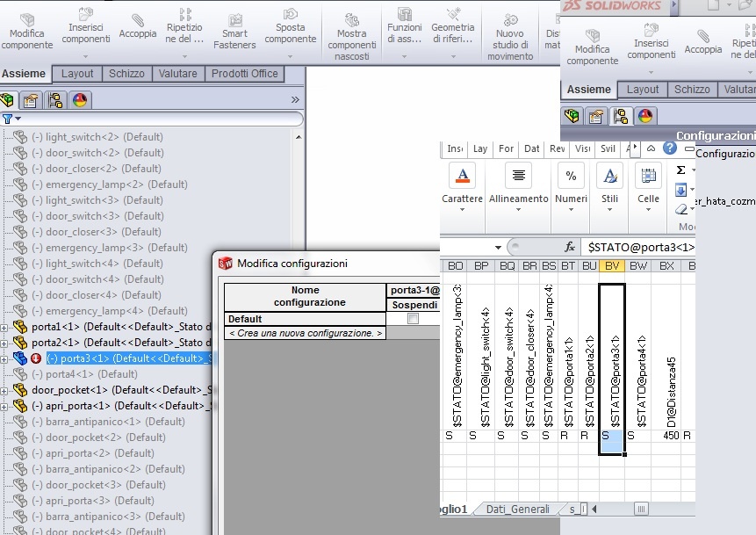This screenshot has height=535, width=756.
Task: Select cell with value 450
Action: coord(666,436)
